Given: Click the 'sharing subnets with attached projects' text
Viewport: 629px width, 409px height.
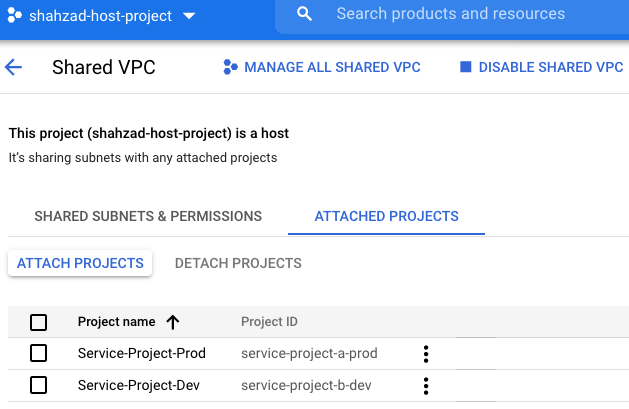Looking at the screenshot, I should point(143,158).
